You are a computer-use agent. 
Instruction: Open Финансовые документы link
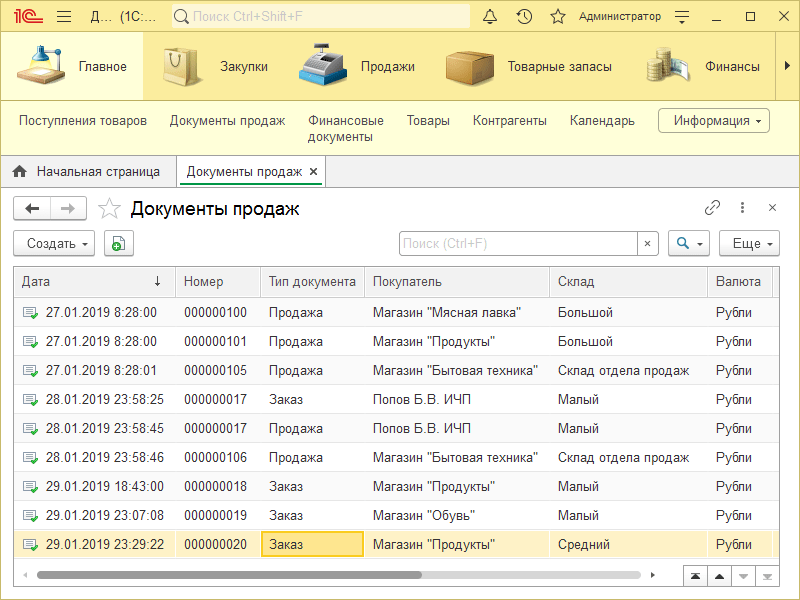[345, 129]
